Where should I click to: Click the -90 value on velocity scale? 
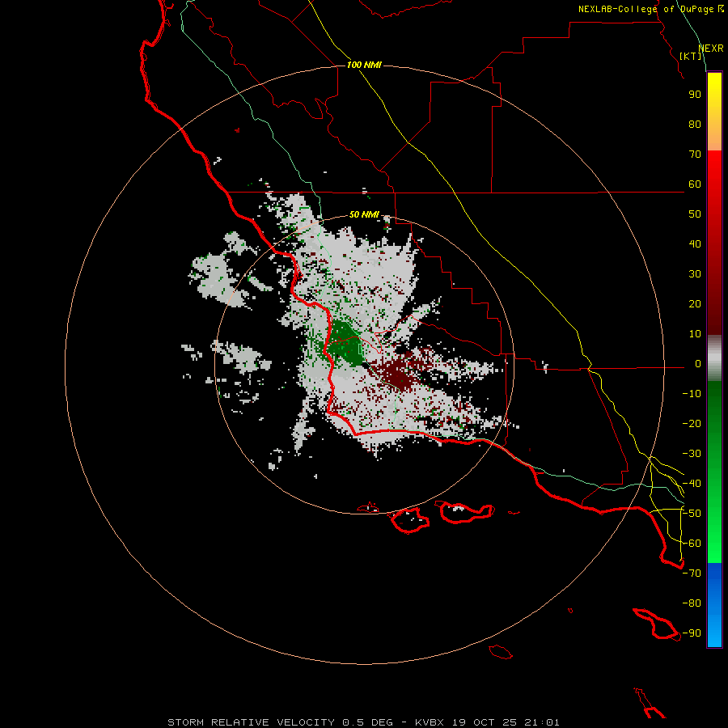coord(692,633)
